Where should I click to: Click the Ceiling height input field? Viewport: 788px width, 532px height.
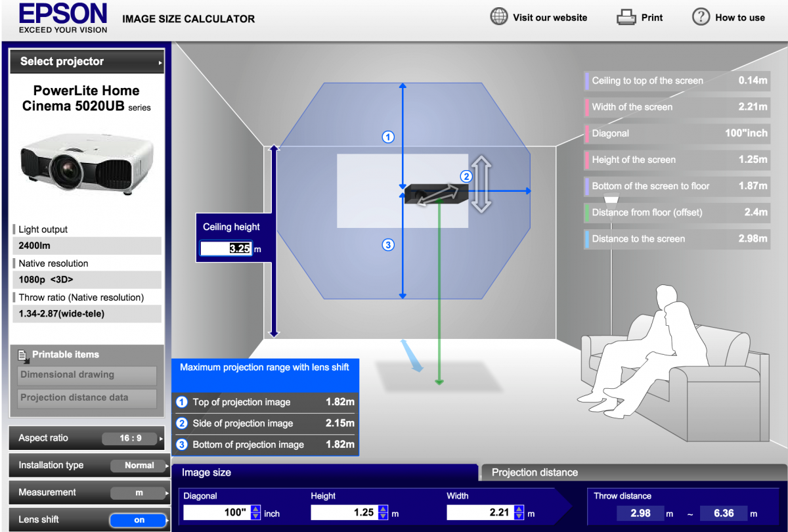(x=227, y=249)
